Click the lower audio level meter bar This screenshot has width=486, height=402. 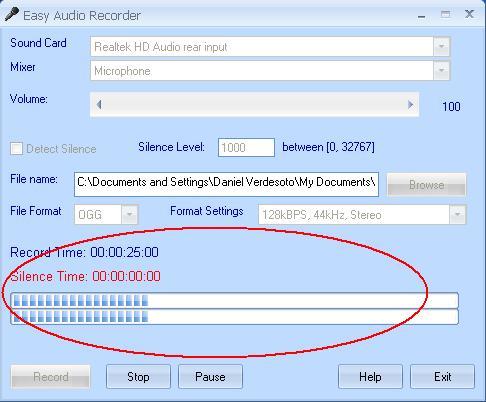pyautogui.click(x=235, y=317)
